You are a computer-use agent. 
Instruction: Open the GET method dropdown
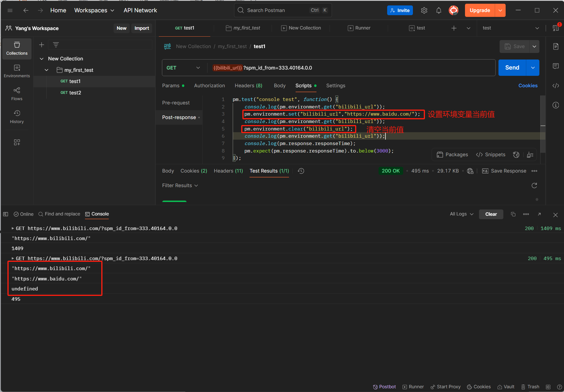183,68
